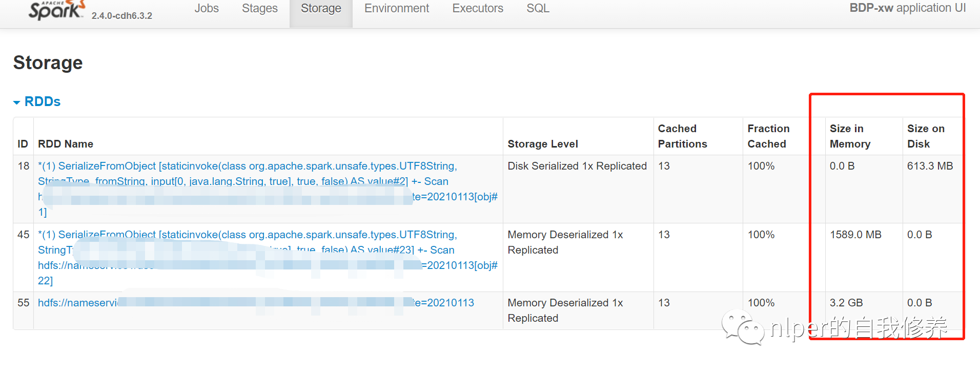Click the Storage Level column header
This screenshot has width=980, height=374.
click(543, 144)
